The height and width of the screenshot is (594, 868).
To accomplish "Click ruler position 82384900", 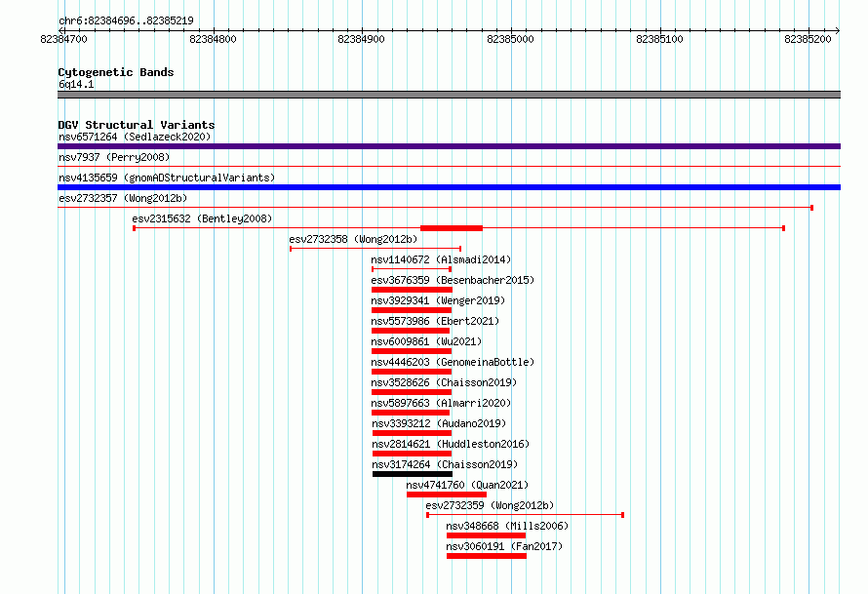I will click(361, 39).
